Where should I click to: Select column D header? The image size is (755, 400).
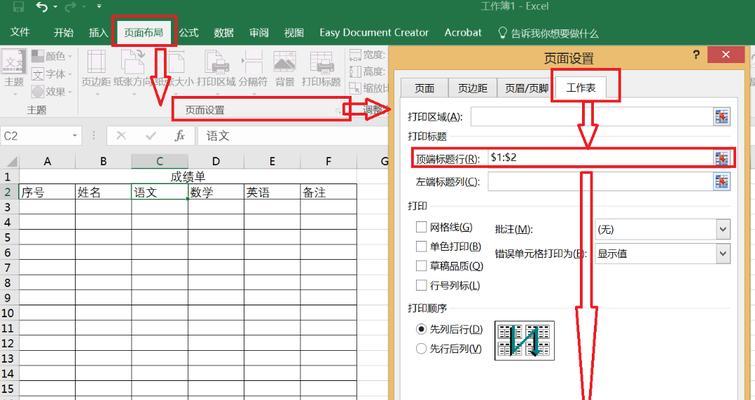click(x=216, y=161)
